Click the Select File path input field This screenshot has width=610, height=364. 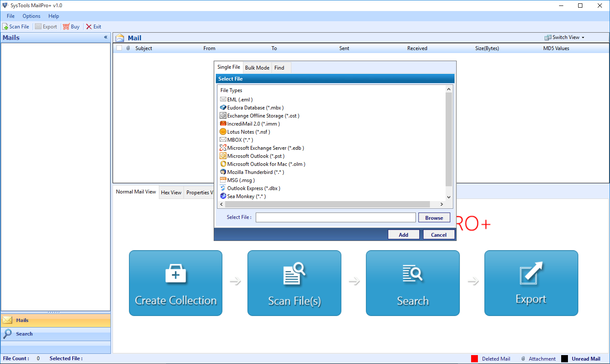pos(336,217)
